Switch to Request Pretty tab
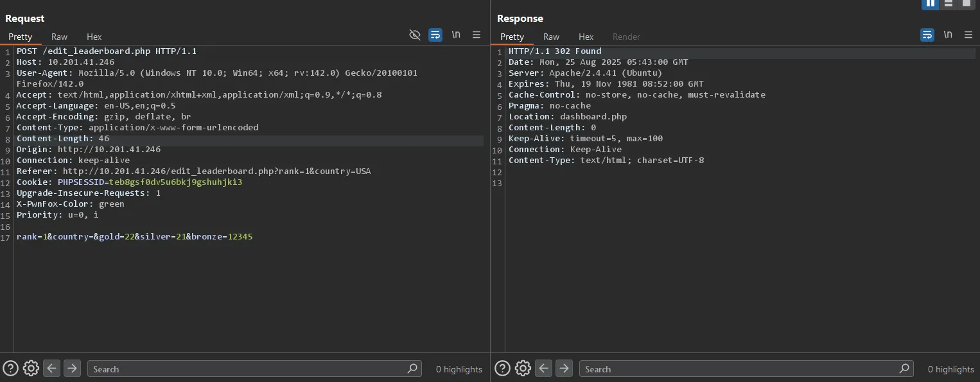The image size is (980, 382). [x=21, y=37]
